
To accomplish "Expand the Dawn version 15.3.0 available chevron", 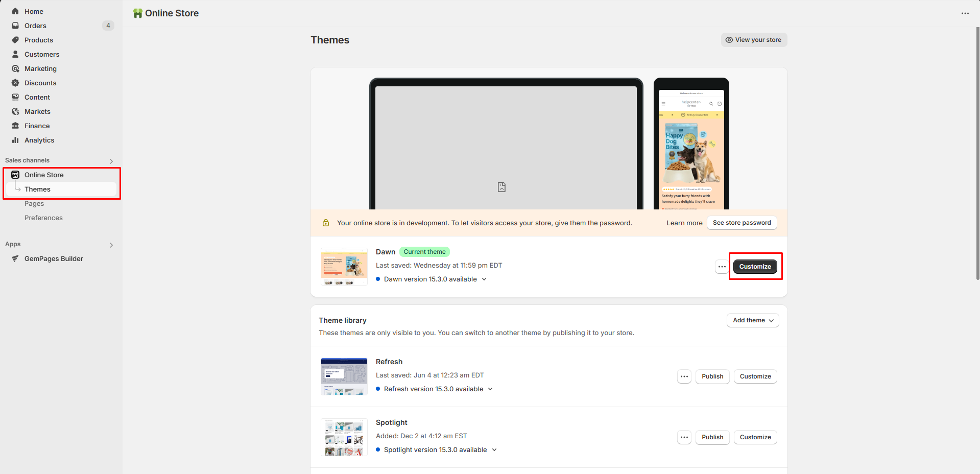I will [x=484, y=279].
